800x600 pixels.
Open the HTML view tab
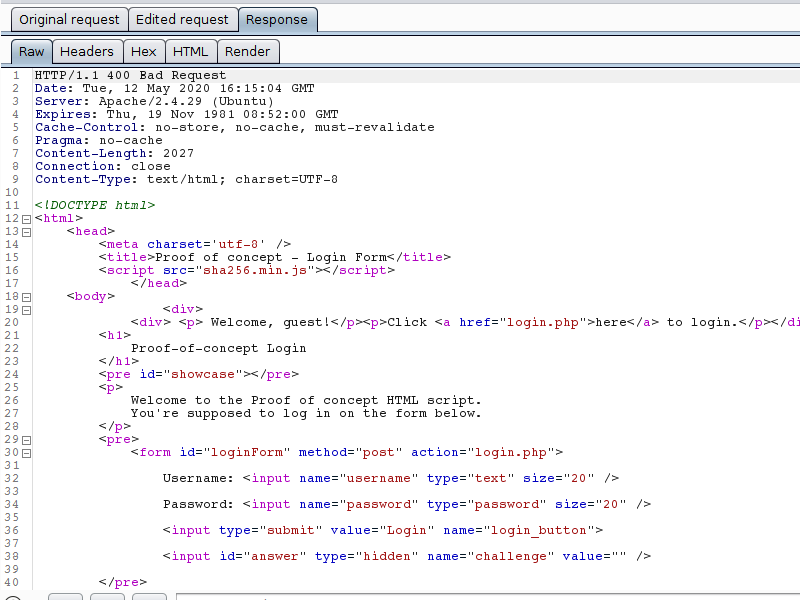tap(190, 51)
